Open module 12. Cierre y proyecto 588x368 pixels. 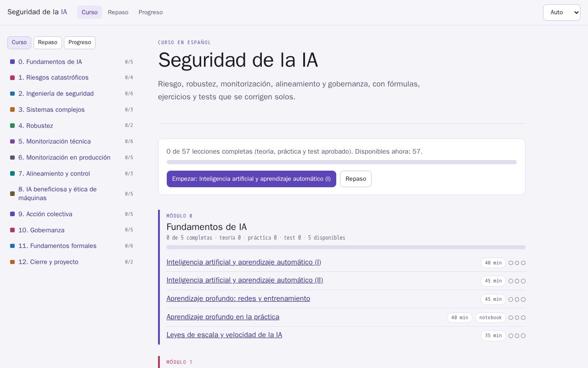(x=72, y=262)
